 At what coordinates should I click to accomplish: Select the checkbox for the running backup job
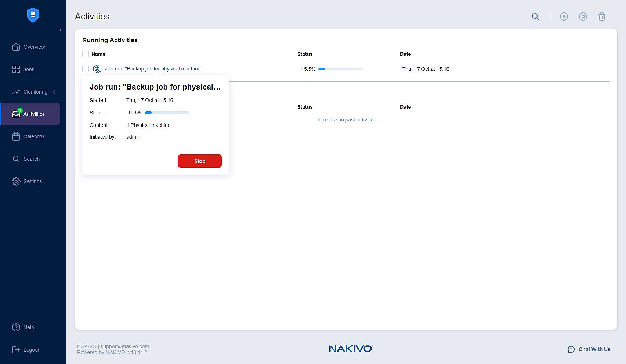coord(86,69)
